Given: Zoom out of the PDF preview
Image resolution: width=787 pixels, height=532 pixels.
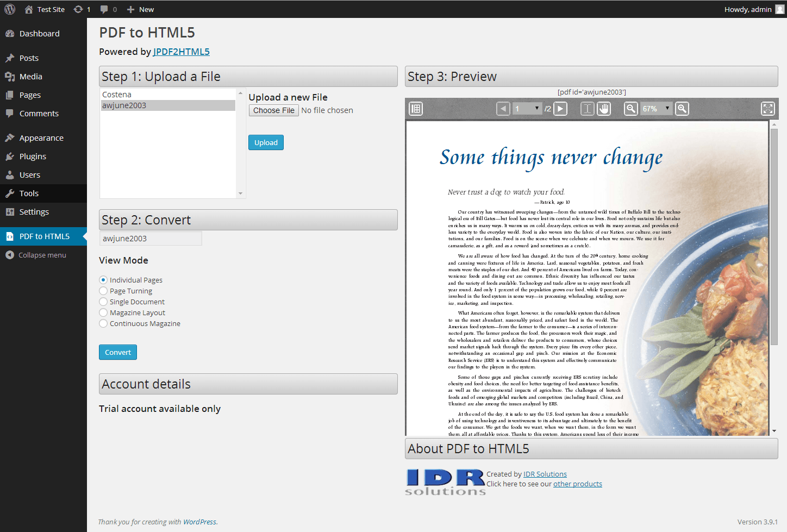Looking at the screenshot, I should (x=630, y=109).
